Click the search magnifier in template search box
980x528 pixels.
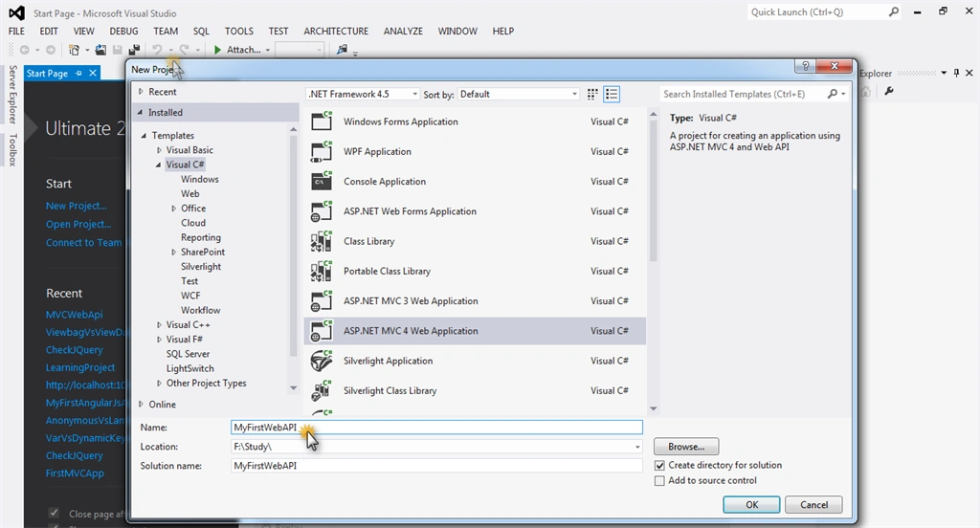[832, 94]
